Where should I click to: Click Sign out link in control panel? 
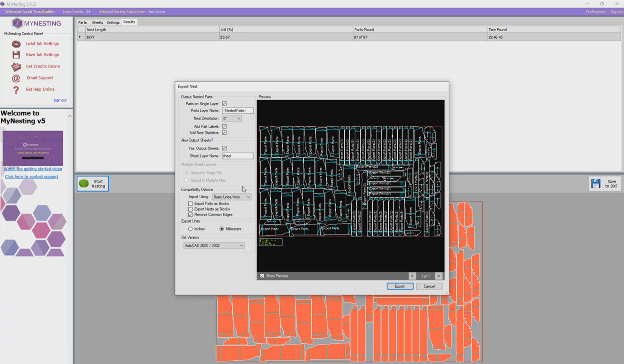coord(60,100)
